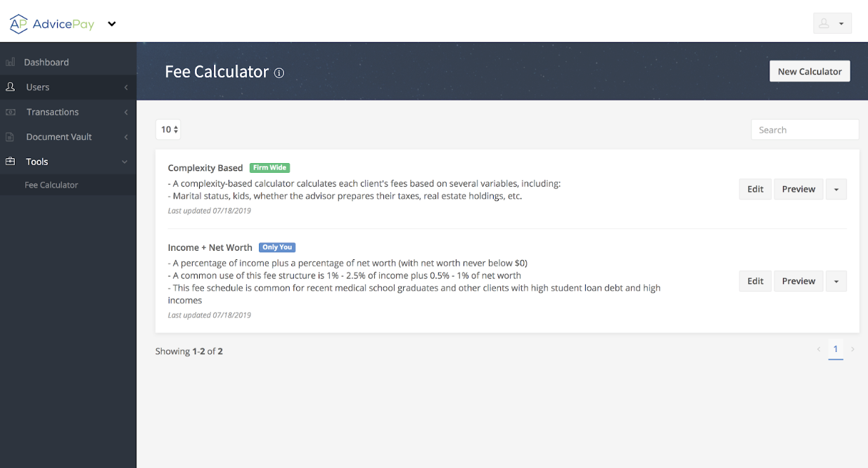Screen dimensions: 868x468
Task: Click the Users icon in the sidebar
Action: pos(10,86)
